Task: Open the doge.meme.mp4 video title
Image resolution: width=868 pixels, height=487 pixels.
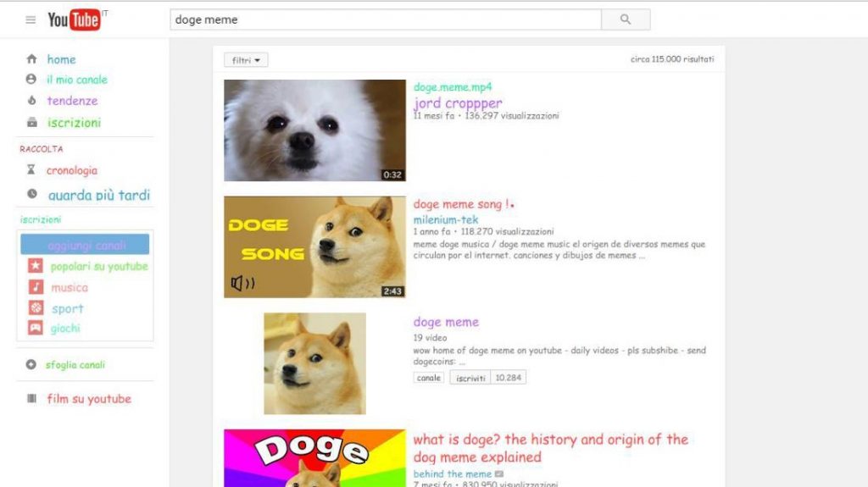Action: coord(453,87)
